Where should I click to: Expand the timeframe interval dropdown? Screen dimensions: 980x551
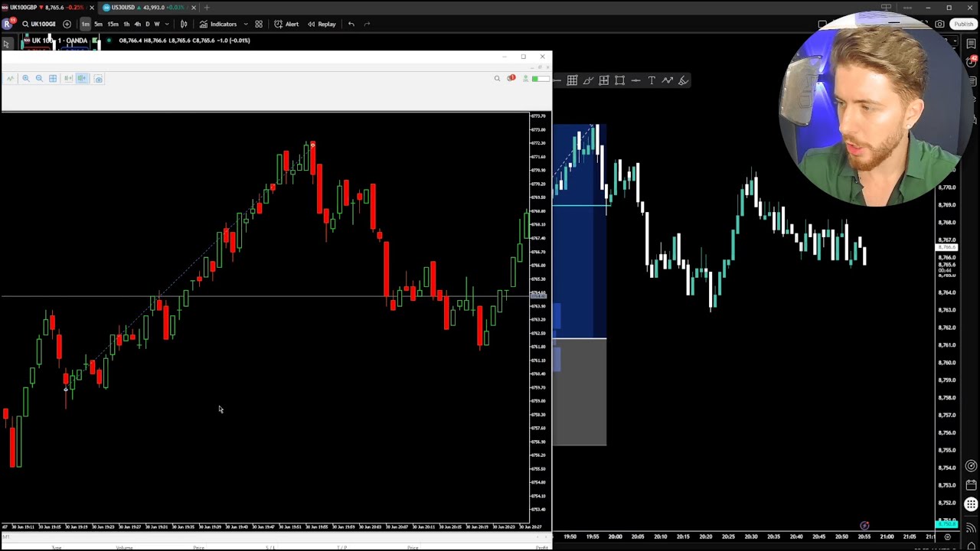(167, 24)
